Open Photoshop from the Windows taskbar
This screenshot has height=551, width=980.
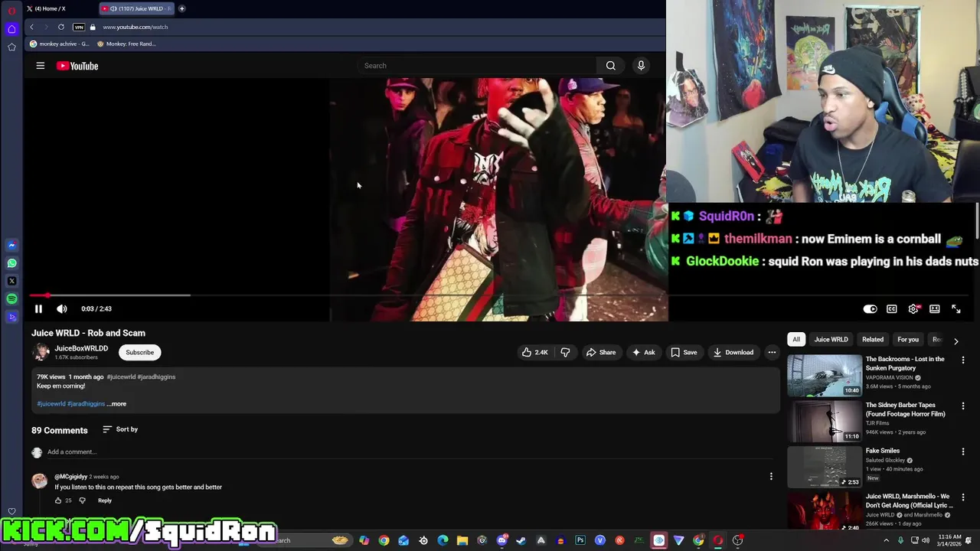click(580, 540)
